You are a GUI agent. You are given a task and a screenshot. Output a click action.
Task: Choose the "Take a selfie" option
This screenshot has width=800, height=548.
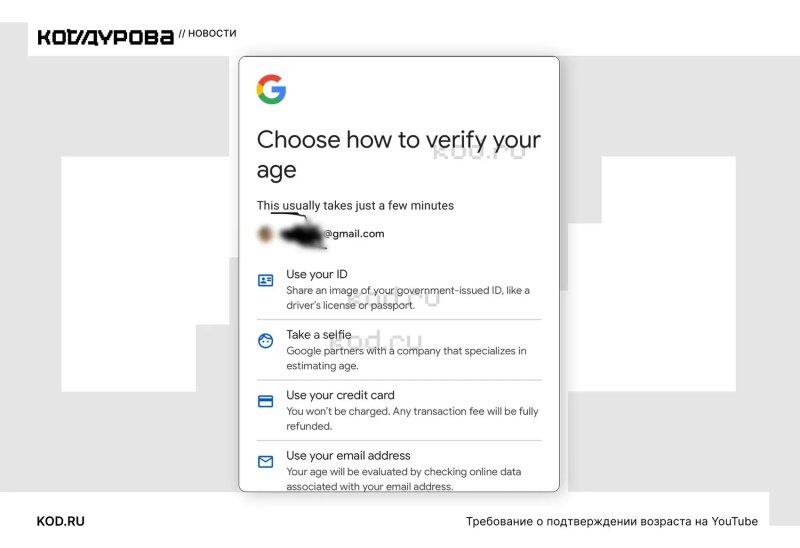point(319,335)
